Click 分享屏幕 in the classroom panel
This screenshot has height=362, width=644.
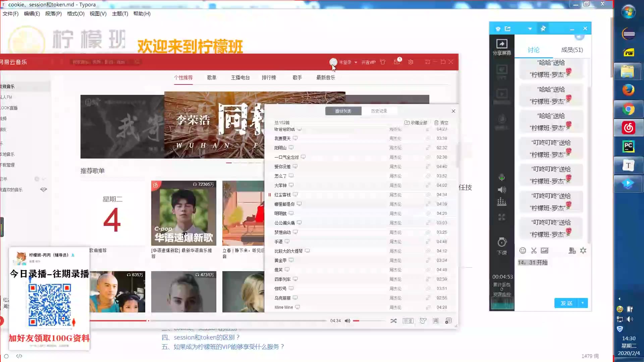click(502, 47)
